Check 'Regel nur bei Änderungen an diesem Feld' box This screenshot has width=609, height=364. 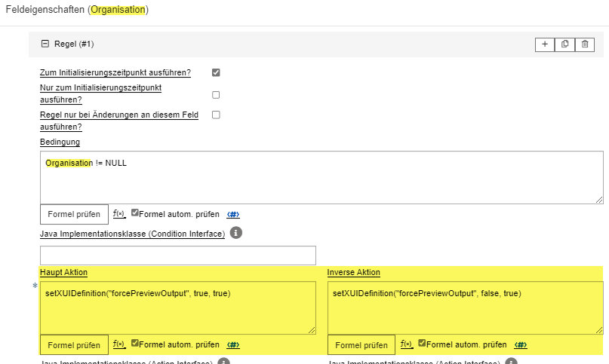coord(216,115)
